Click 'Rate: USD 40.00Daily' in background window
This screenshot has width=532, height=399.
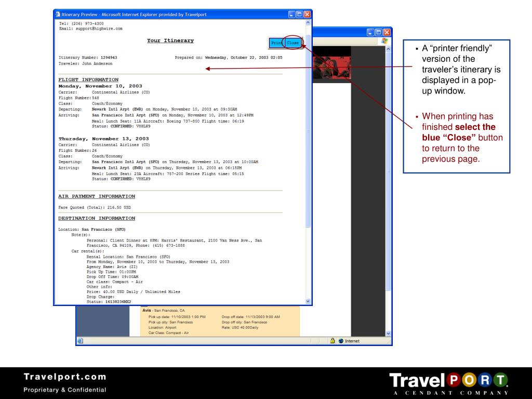[x=240, y=327]
